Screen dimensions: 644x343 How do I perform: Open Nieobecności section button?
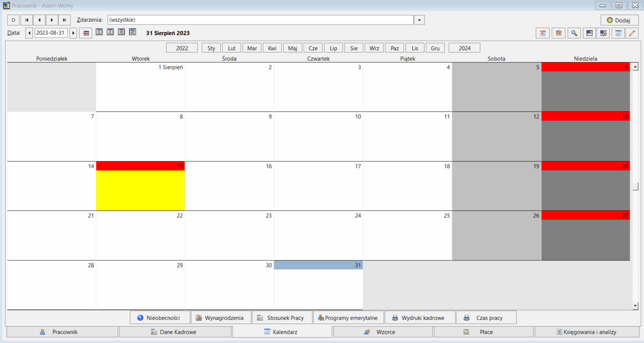(x=160, y=318)
